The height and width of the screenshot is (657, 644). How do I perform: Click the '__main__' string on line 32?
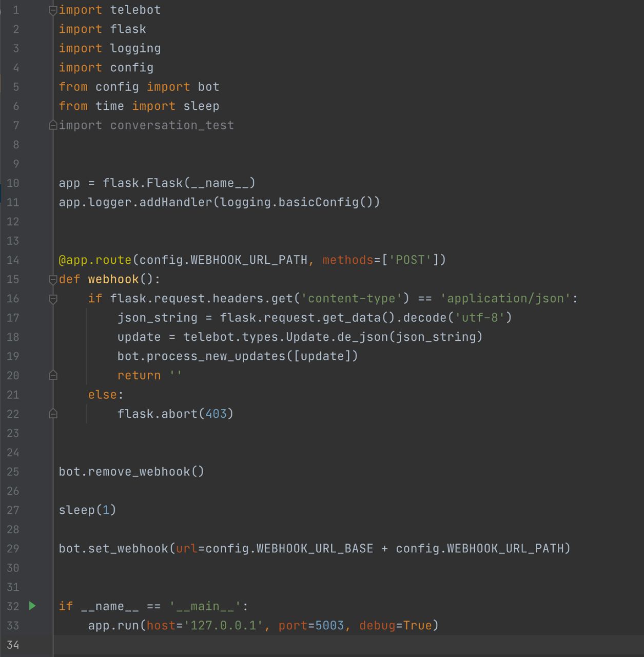point(205,607)
